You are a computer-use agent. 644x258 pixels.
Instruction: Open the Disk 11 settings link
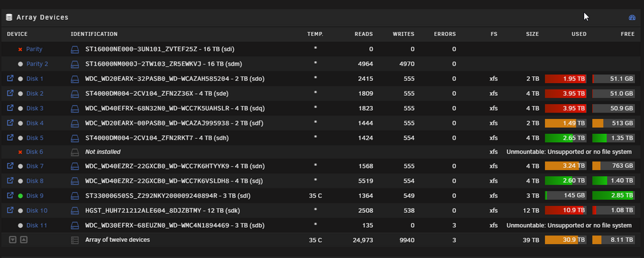tap(37, 226)
